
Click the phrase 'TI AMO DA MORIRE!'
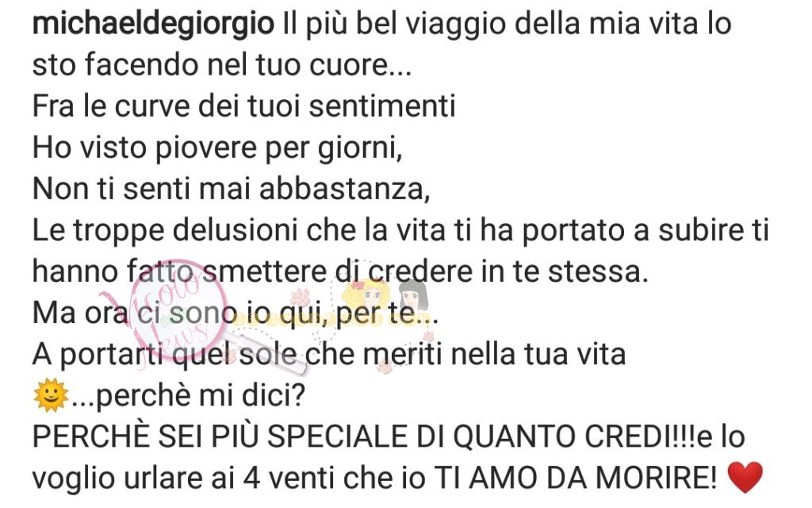(x=574, y=478)
